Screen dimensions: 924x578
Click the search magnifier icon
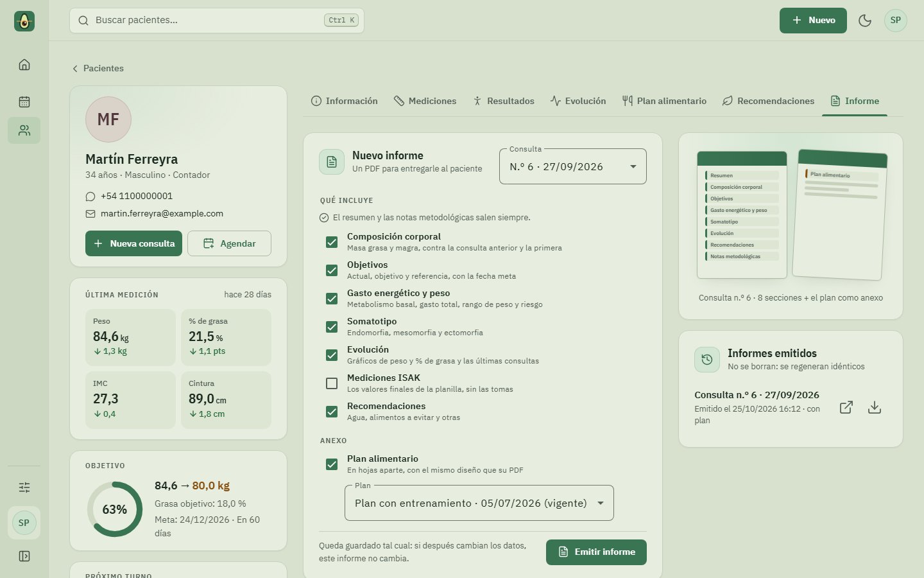pos(83,21)
